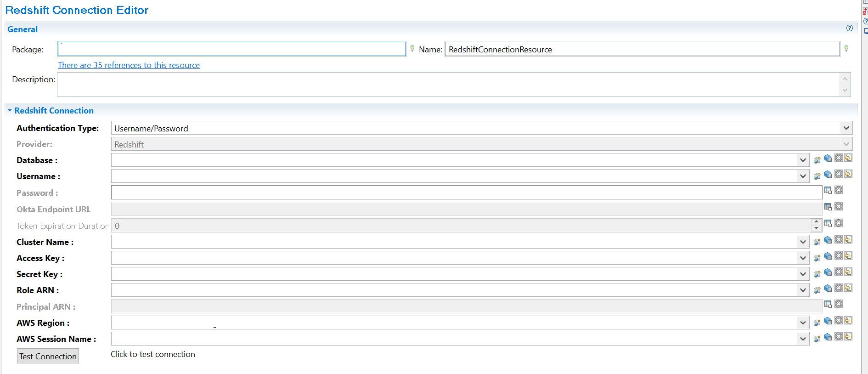This screenshot has height=374, width=868.
Task: Click into the Password input field
Action: (x=467, y=193)
